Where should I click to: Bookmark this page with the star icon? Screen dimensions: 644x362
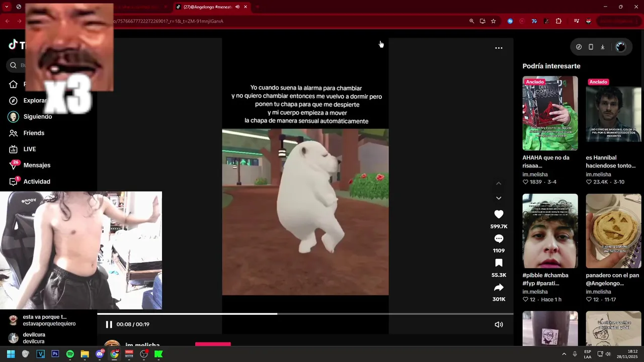[494, 21]
